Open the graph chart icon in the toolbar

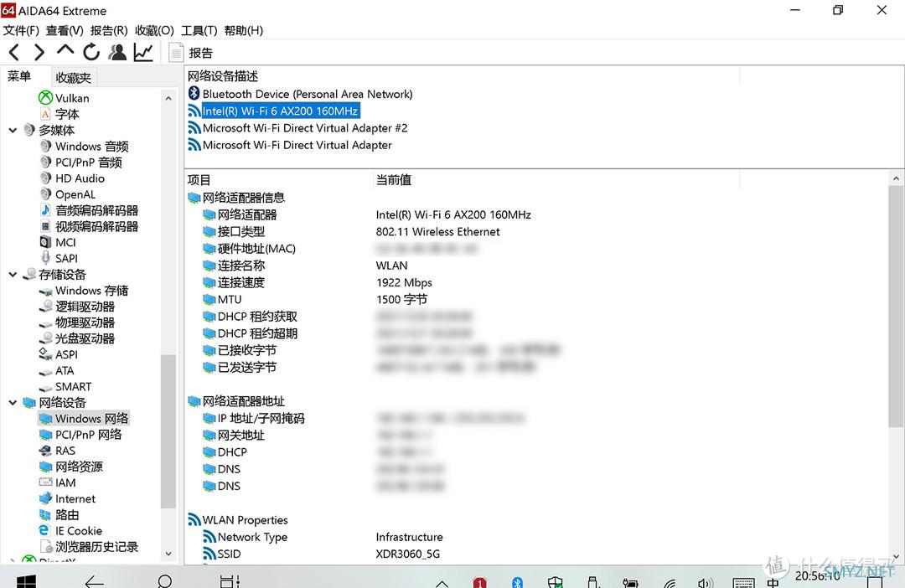143,53
